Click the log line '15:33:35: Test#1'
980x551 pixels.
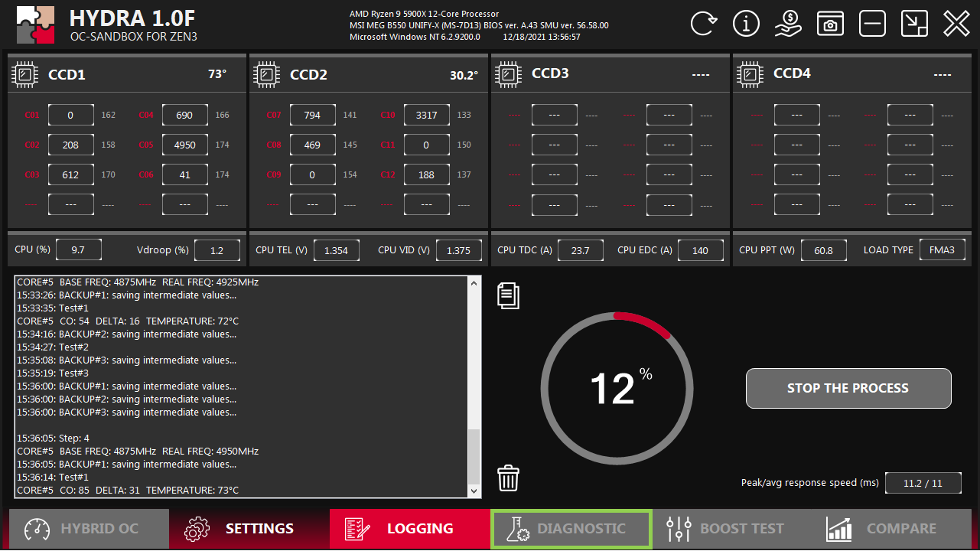(x=53, y=308)
